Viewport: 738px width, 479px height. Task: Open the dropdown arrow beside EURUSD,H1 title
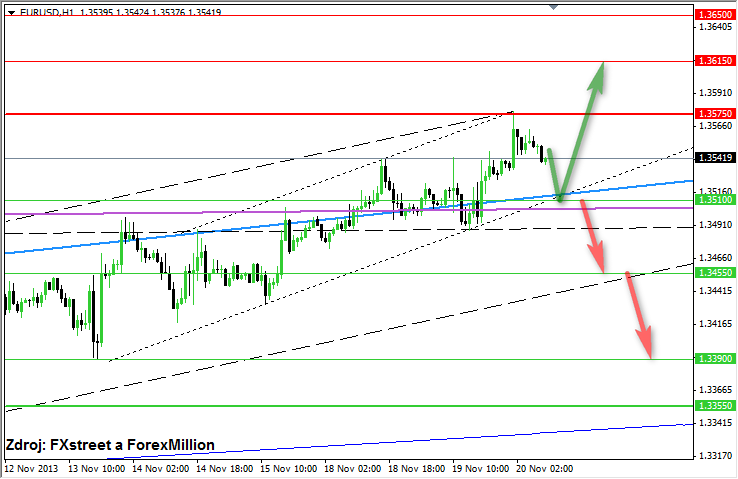click(x=12, y=13)
